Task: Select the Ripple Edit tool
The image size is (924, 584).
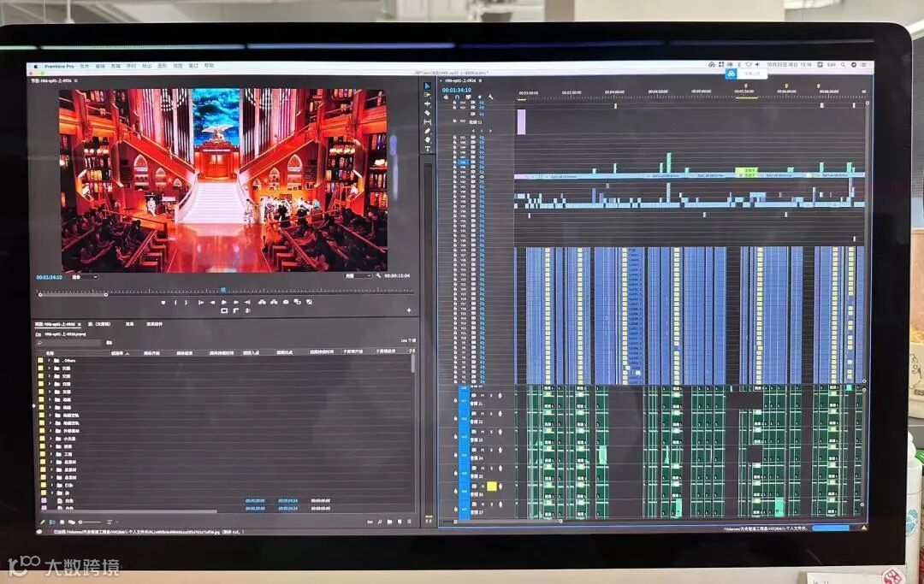Action: [x=427, y=103]
